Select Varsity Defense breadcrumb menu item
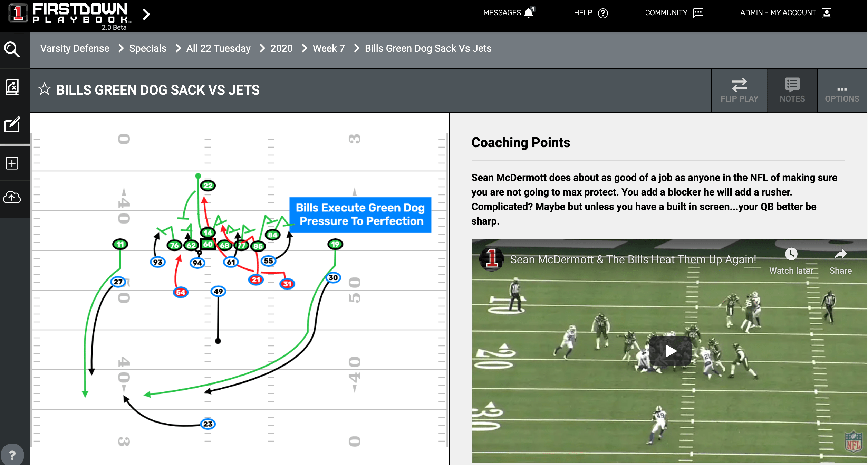 click(75, 48)
